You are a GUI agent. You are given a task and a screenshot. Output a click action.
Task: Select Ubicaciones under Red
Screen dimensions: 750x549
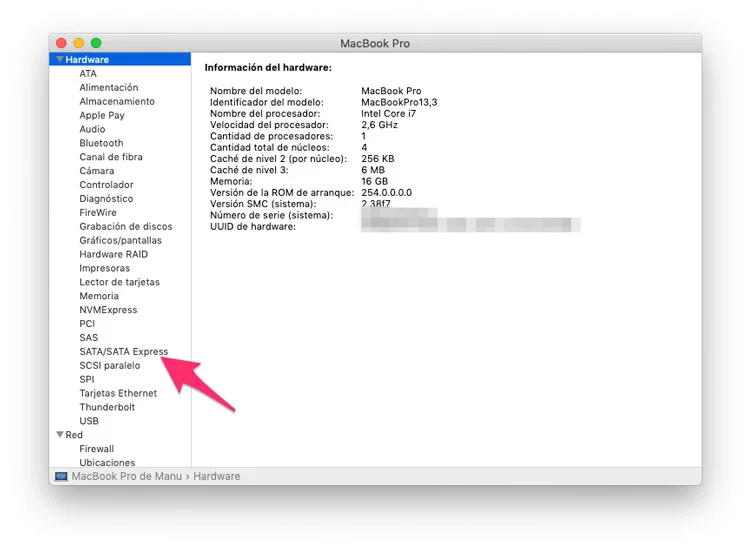click(107, 462)
